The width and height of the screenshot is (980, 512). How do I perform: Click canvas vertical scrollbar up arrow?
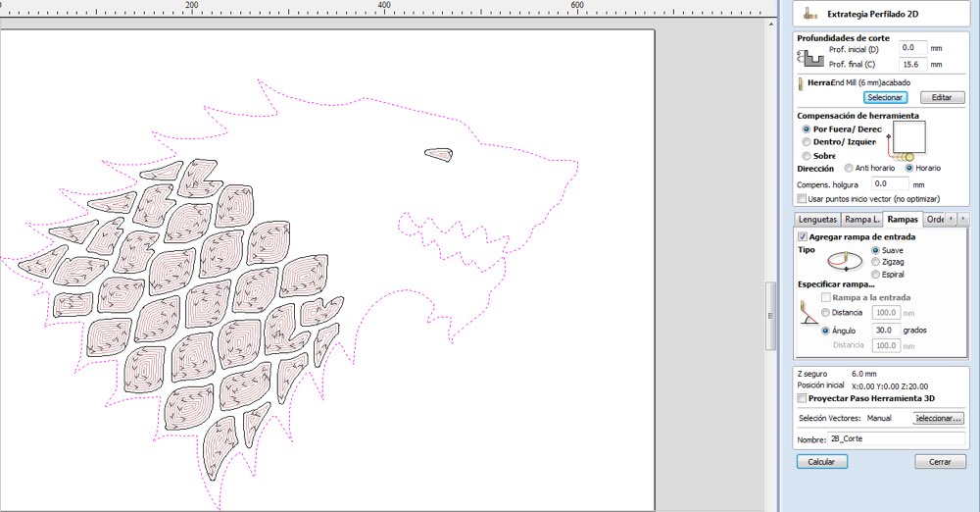(x=771, y=24)
